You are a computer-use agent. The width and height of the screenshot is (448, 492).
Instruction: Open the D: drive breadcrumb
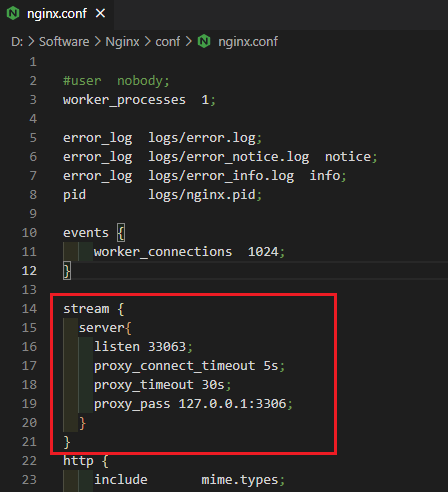17,42
